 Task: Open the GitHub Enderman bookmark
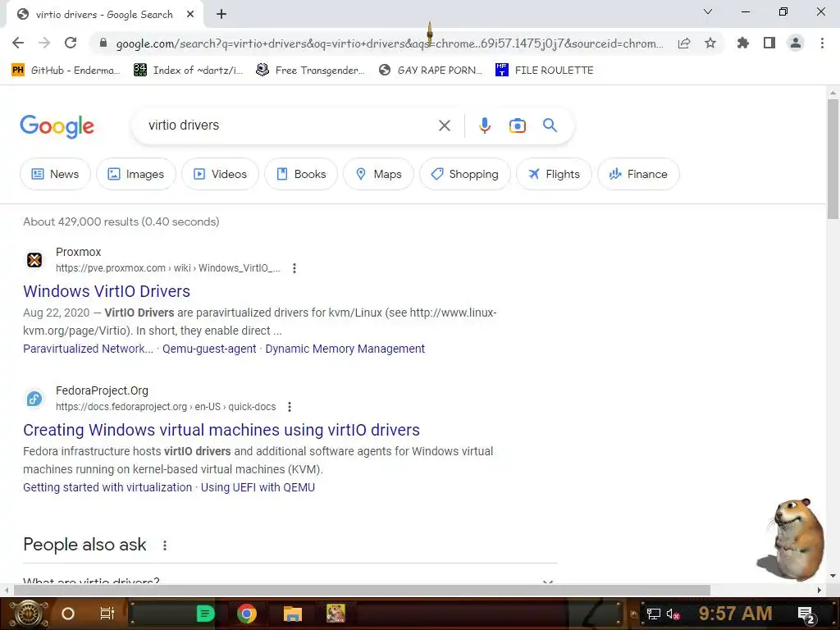click(66, 71)
